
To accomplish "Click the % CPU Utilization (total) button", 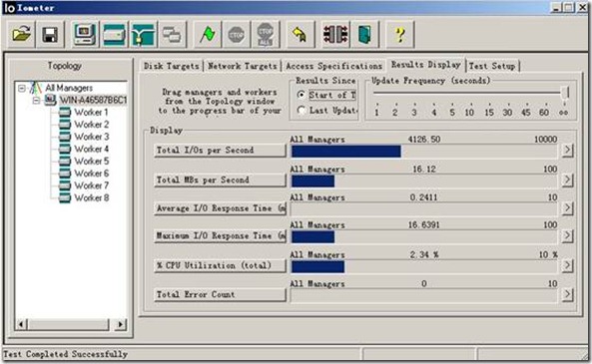I will pos(220,265).
